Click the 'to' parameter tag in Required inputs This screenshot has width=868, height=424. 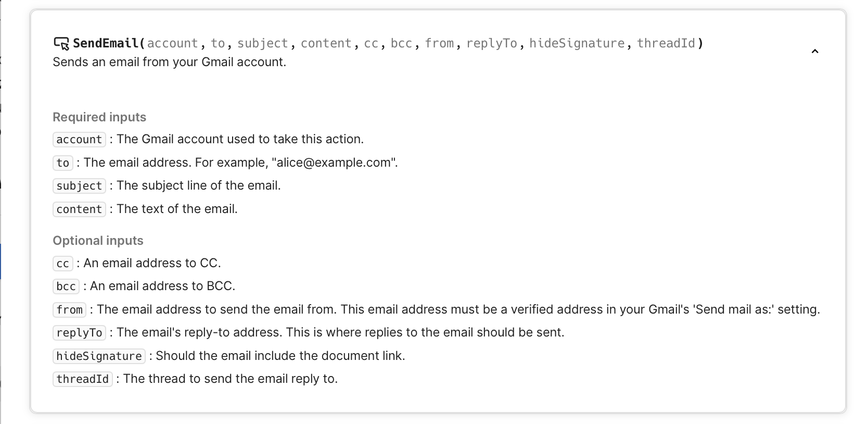63,163
